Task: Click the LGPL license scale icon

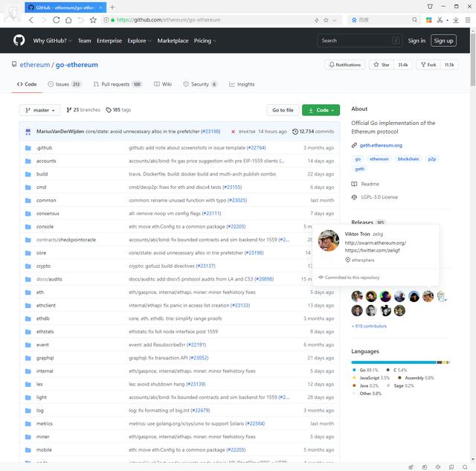Action: pos(354,197)
